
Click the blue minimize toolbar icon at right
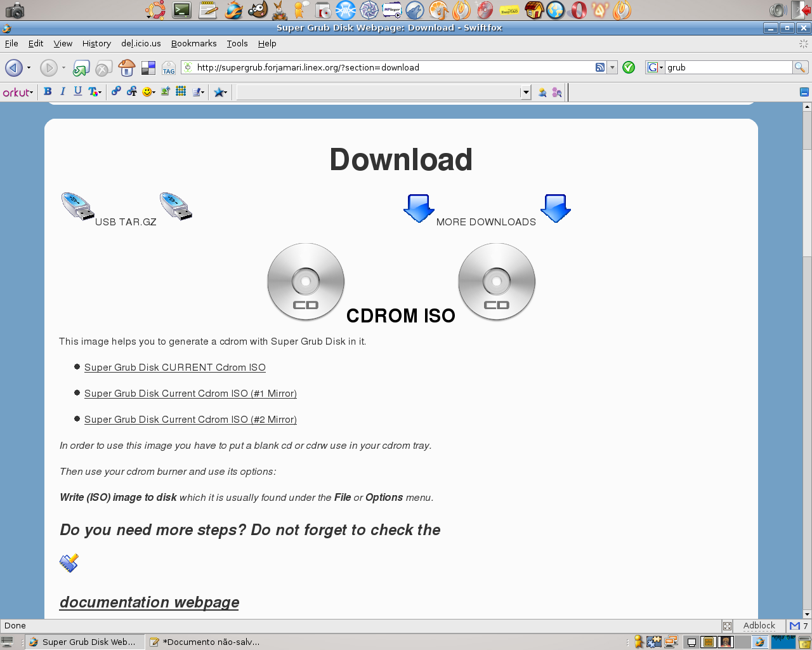(804, 92)
